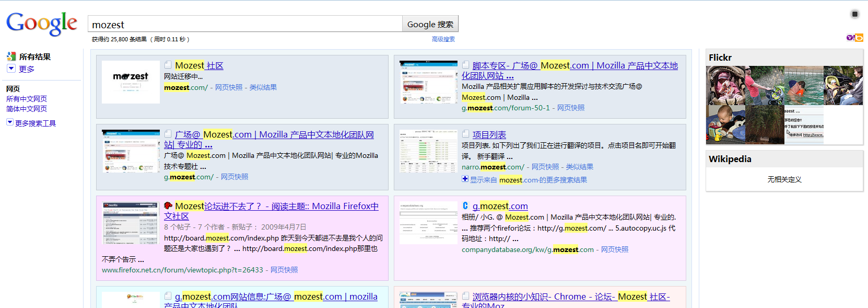Click inside the search box containing mozest
The width and height of the screenshot is (868, 308).
245,24
